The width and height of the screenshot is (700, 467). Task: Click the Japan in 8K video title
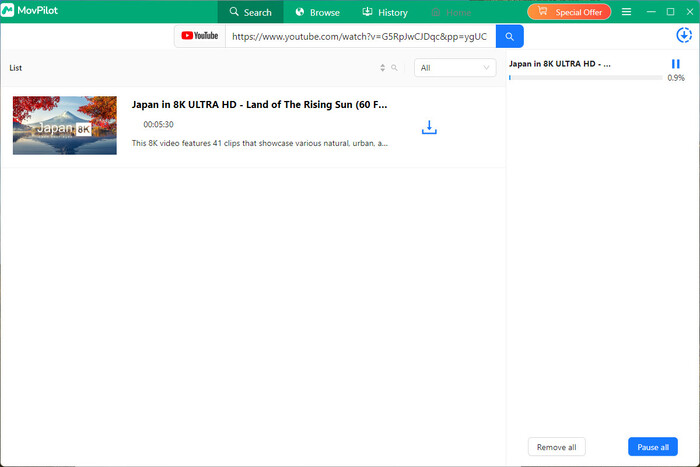tap(259, 104)
